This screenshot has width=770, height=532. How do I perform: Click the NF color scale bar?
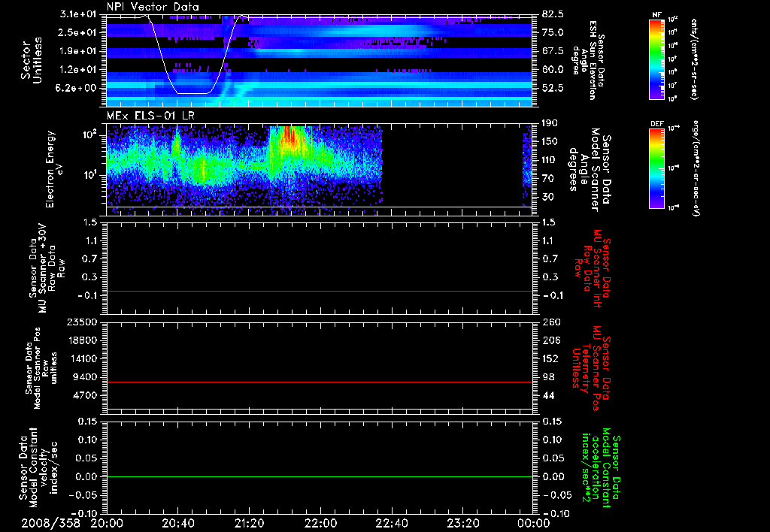pos(656,59)
